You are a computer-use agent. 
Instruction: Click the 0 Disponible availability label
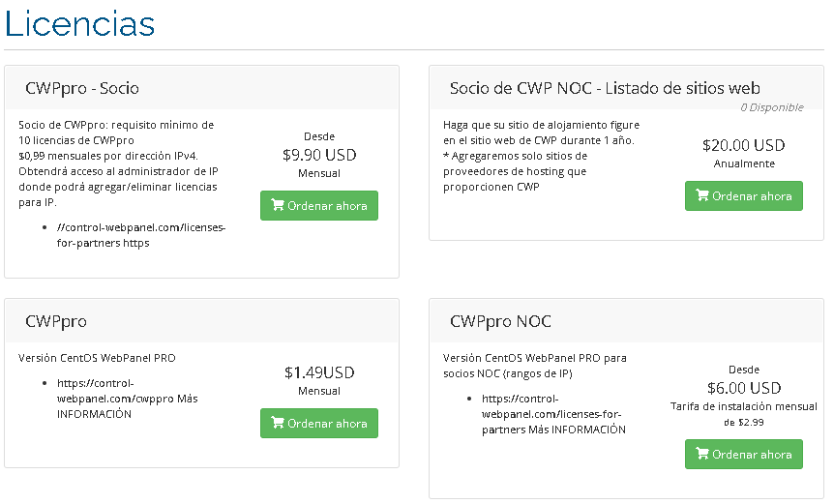772,107
